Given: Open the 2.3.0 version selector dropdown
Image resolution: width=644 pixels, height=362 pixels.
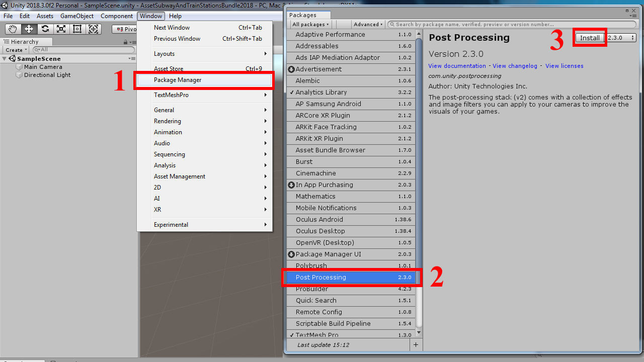Looking at the screenshot, I should point(621,38).
